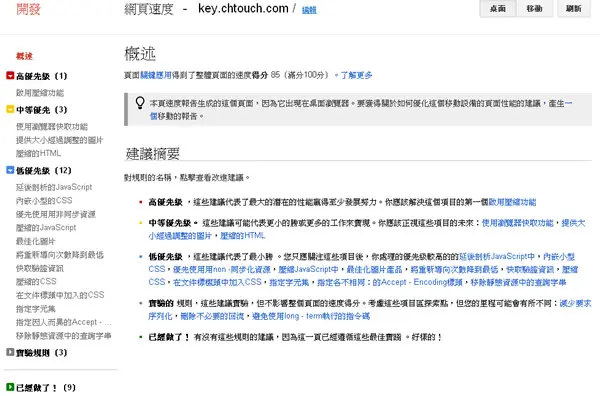Collapse the blue 低優先級 priority icon
Image resolution: width=600 pixels, height=396 pixels.
pos(10,170)
